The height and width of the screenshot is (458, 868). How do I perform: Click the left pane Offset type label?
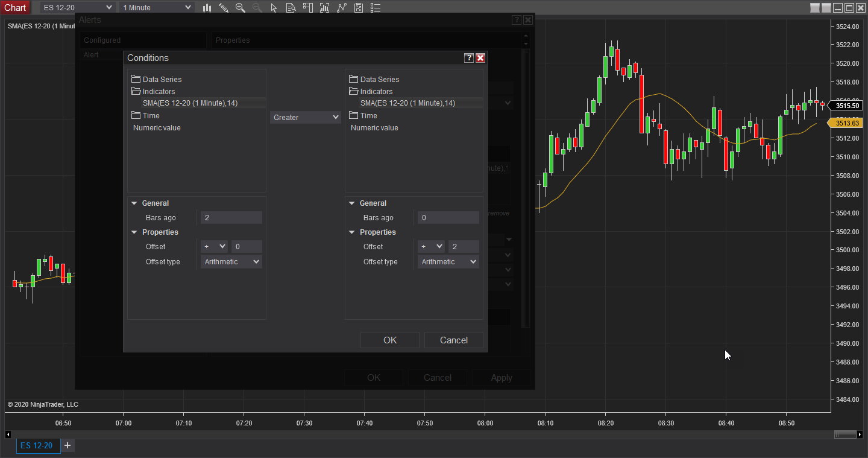click(163, 262)
